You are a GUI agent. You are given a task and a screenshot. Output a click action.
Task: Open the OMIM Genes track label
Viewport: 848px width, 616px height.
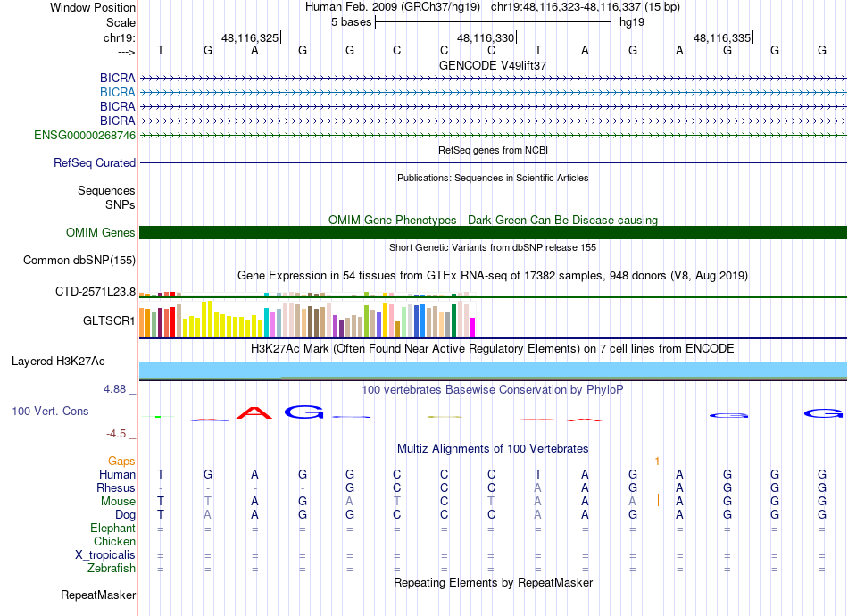click(x=101, y=232)
